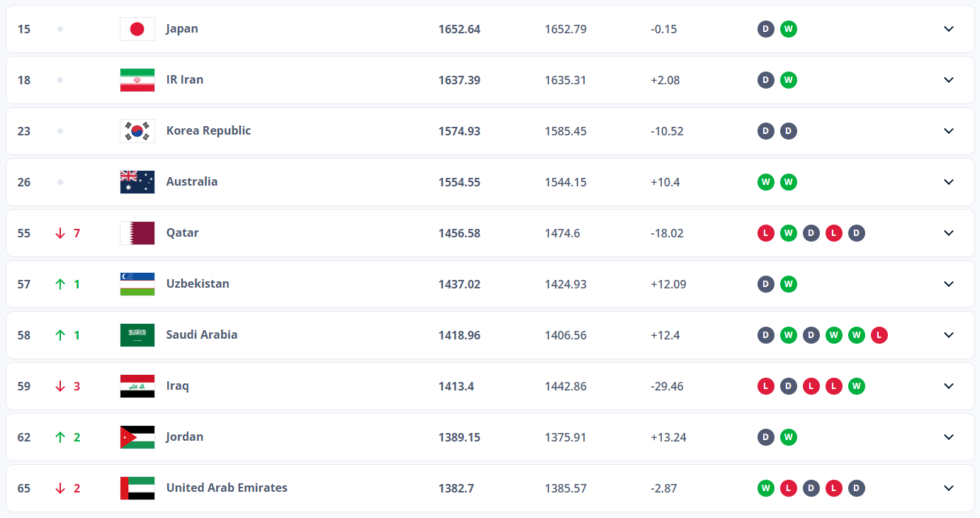This screenshot has width=980, height=518.
Task: Click the Iraq flag icon
Action: pyautogui.click(x=137, y=386)
